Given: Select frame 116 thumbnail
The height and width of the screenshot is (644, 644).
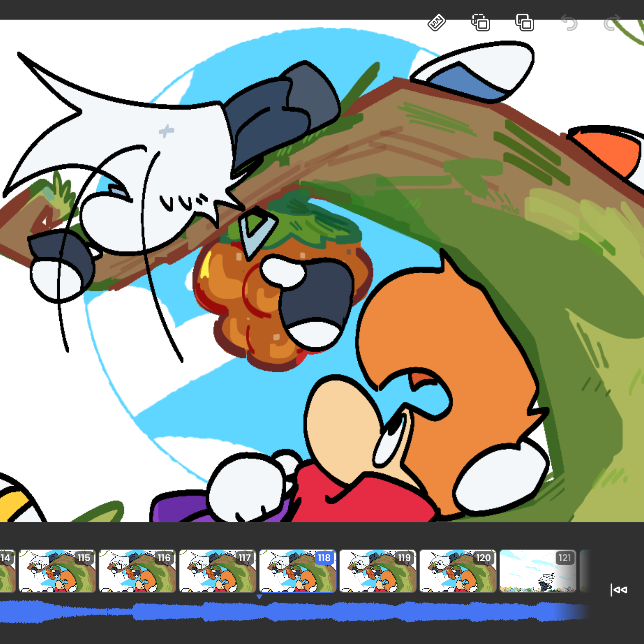Looking at the screenshot, I should 137,571.
